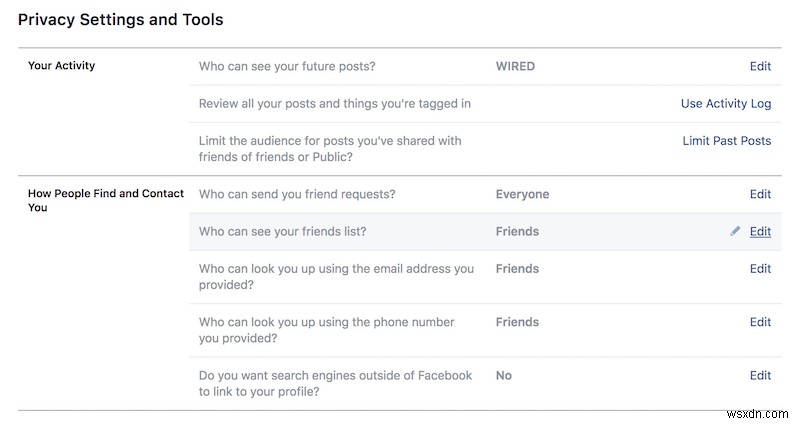800x424 pixels.
Task: Click the Everyone value for friend requests
Action: point(522,194)
